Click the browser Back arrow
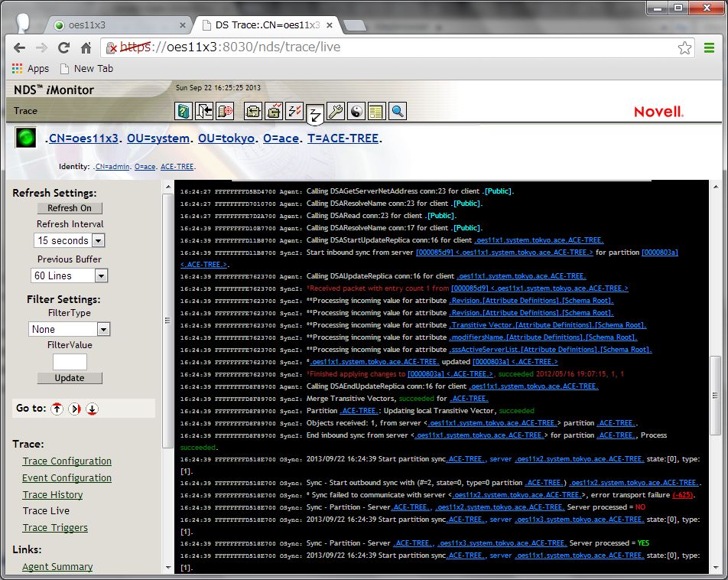The height and width of the screenshot is (580, 728). coord(20,47)
